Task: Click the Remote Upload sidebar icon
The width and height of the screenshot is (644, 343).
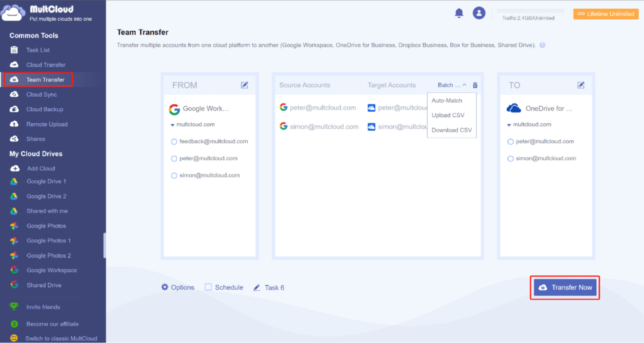Action: point(14,124)
